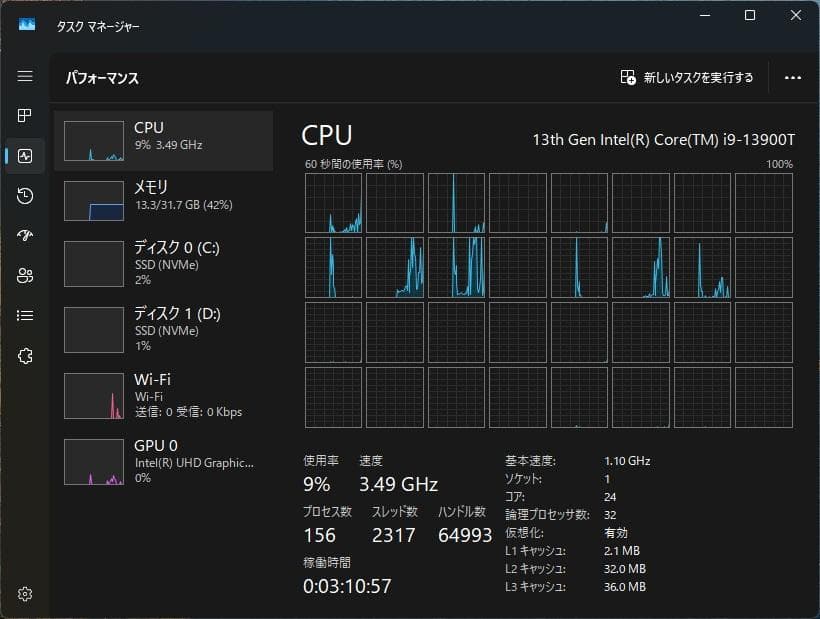Open the three-dot overflow menu
820x619 pixels.
tap(793, 77)
